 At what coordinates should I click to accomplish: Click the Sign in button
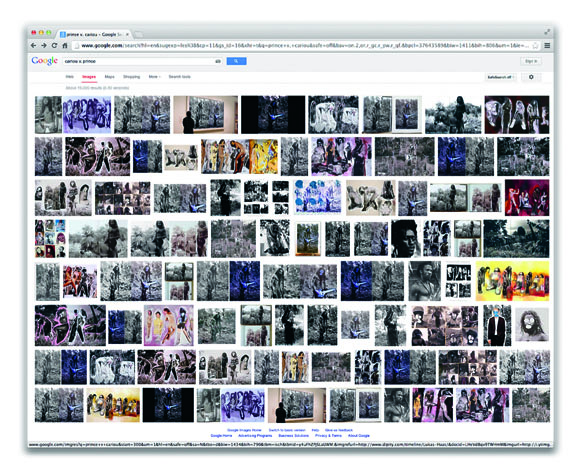[x=532, y=61]
